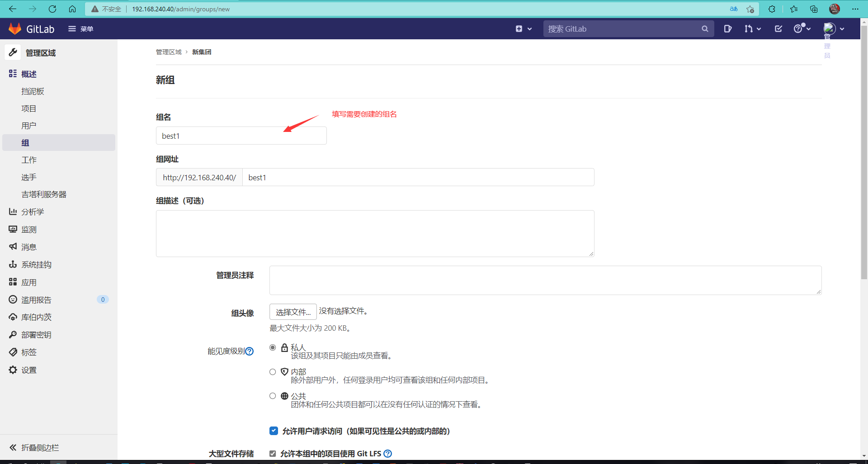Open the GitLab wrench admin area icon
The width and height of the screenshot is (868, 464).
[x=13, y=52]
